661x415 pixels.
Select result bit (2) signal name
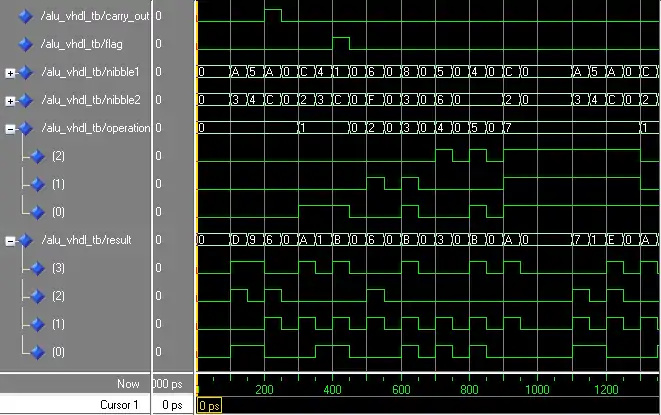pyautogui.click(x=62, y=297)
